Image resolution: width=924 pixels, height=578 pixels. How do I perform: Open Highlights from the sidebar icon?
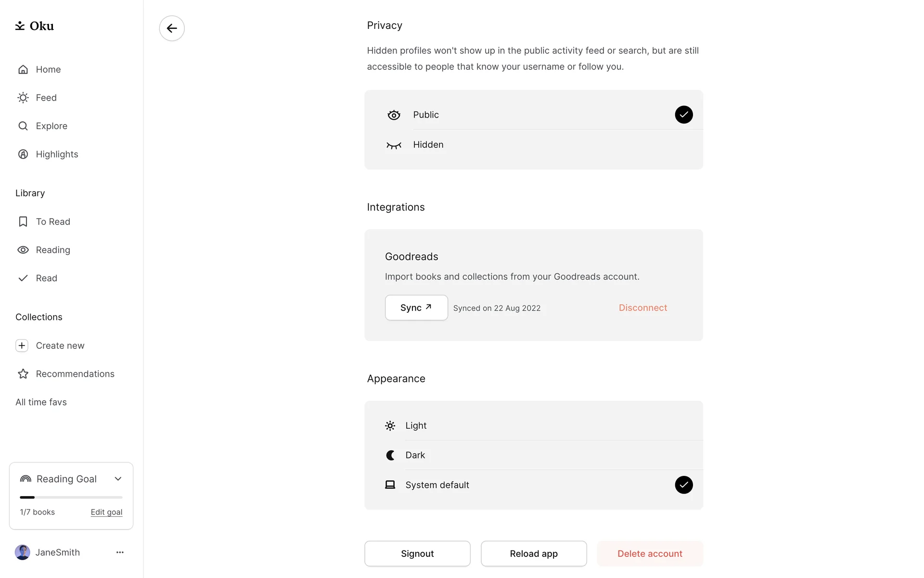pyautogui.click(x=23, y=154)
